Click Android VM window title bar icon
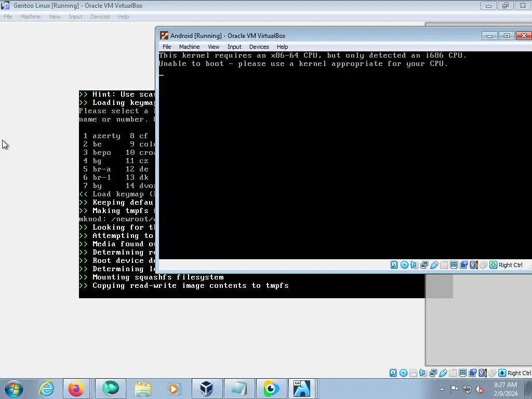 point(164,36)
